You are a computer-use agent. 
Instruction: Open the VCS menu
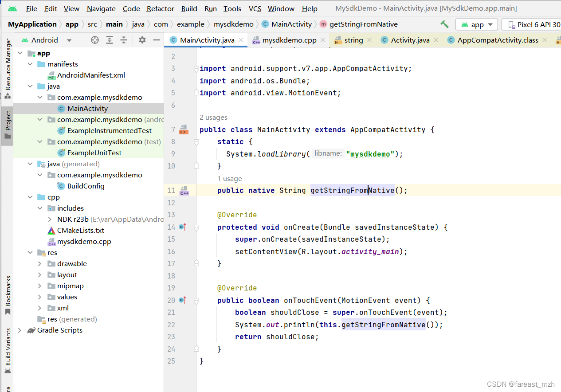(x=255, y=8)
